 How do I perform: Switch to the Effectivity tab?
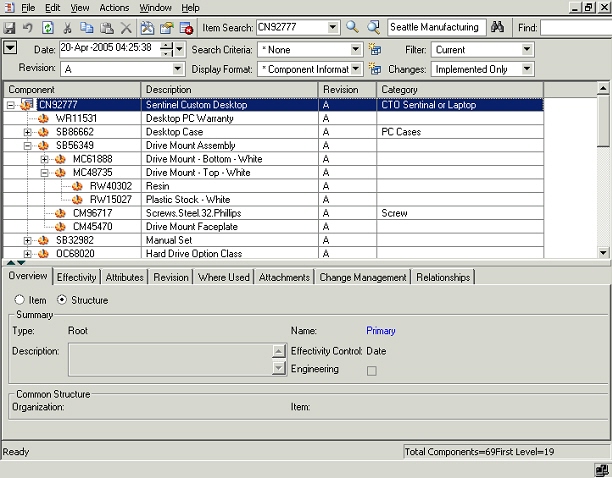(76, 277)
